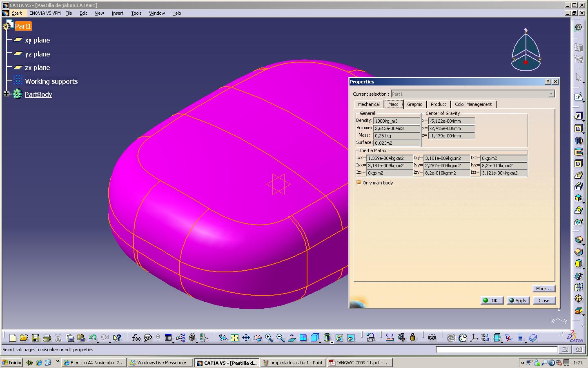Select the Rotate view tool
The height and width of the screenshot is (368, 588).
click(x=257, y=338)
